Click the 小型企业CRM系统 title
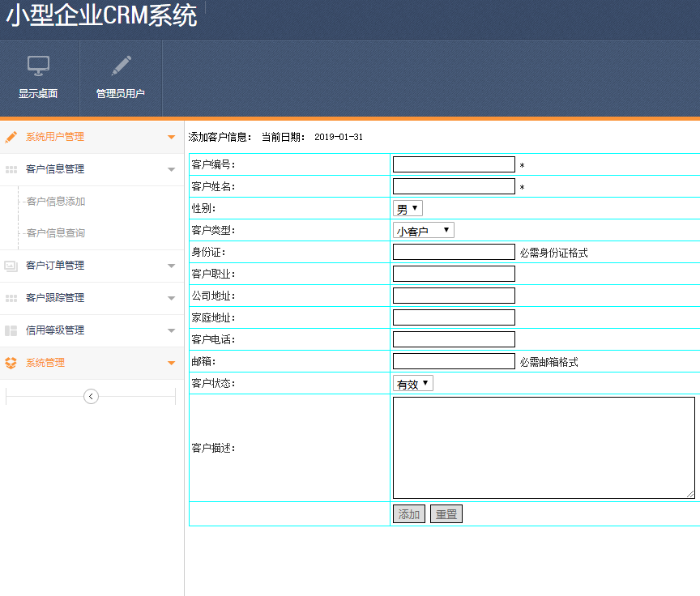Viewport: 700px width, 596px height. pos(101,15)
